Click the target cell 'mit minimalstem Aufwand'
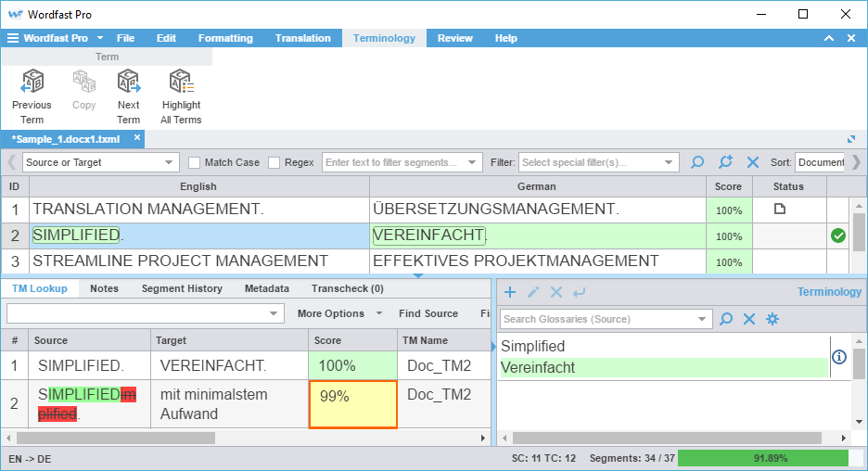This screenshot has width=868, height=471. pos(229,404)
